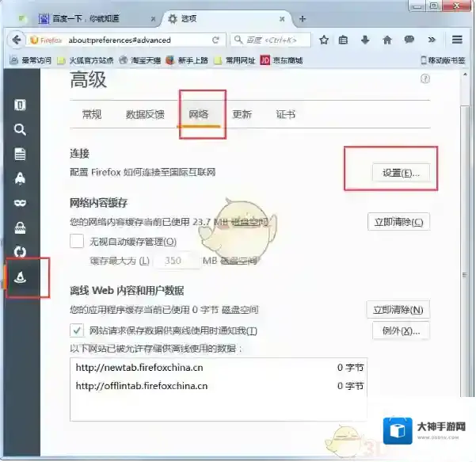Viewport: 476px width, 462px height.
Task: Open 移动版书签 bookmark item
Action: (x=443, y=60)
